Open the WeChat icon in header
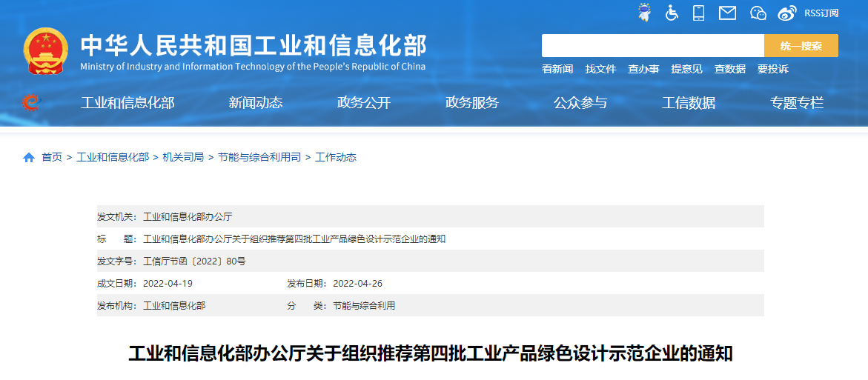Image resolution: width=868 pixels, height=380 pixels. click(x=758, y=13)
